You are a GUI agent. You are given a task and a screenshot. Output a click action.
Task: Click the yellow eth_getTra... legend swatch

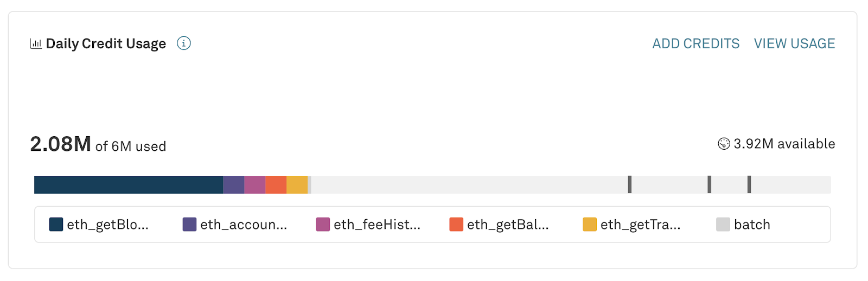590,225
